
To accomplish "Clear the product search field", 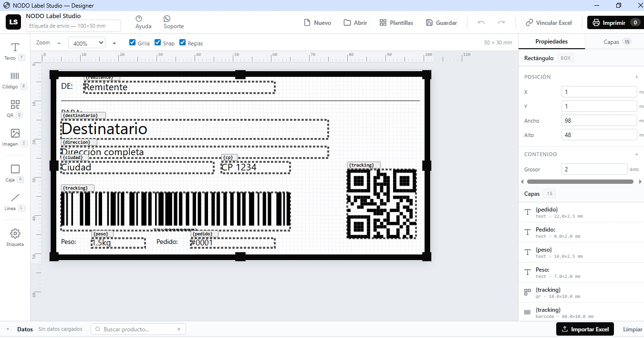I will tap(179, 329).
